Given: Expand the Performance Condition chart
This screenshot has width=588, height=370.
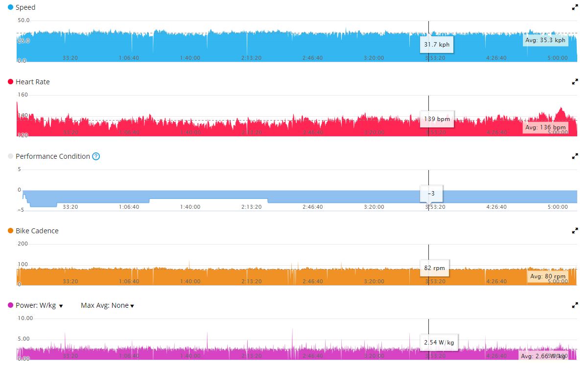Looking at the screenshot, I should tap(575, 156).
